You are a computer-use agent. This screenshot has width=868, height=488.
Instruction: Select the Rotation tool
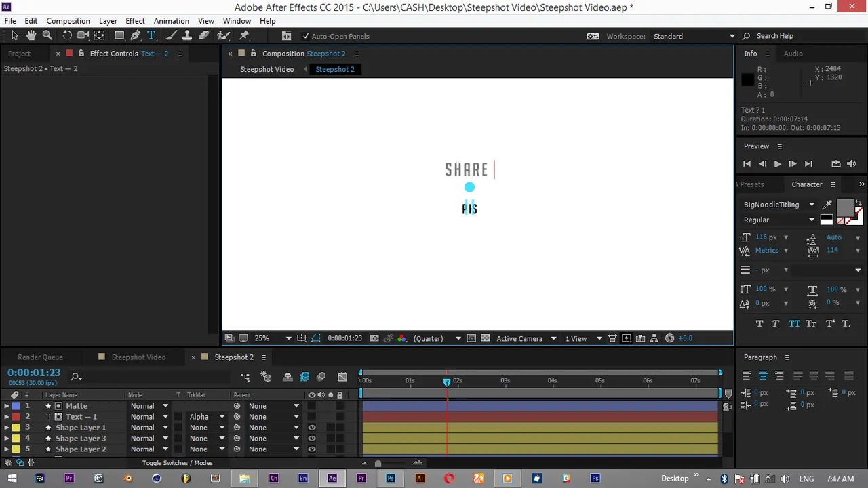click(x=67, y=35)
